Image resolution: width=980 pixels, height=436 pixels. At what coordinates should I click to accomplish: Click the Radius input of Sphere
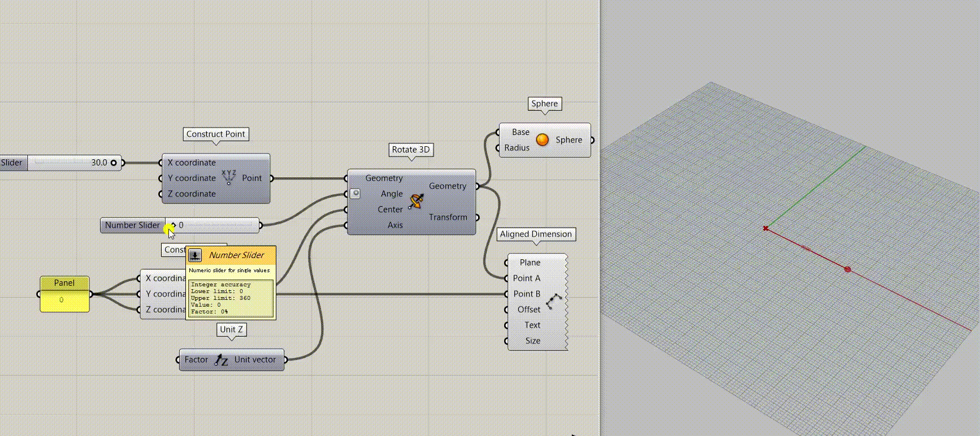coord(517,148)
